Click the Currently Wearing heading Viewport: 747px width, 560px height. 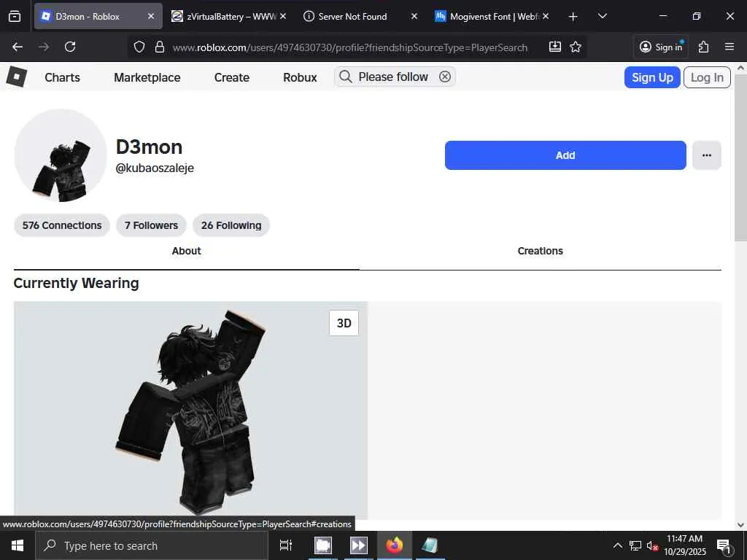pyautogui.click(x=76, y=283)
